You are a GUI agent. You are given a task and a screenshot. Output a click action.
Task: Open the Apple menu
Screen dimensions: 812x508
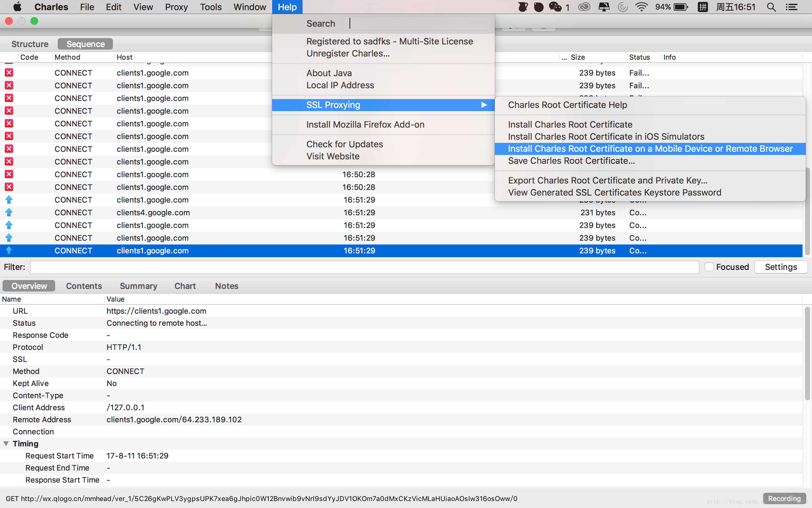17,7
